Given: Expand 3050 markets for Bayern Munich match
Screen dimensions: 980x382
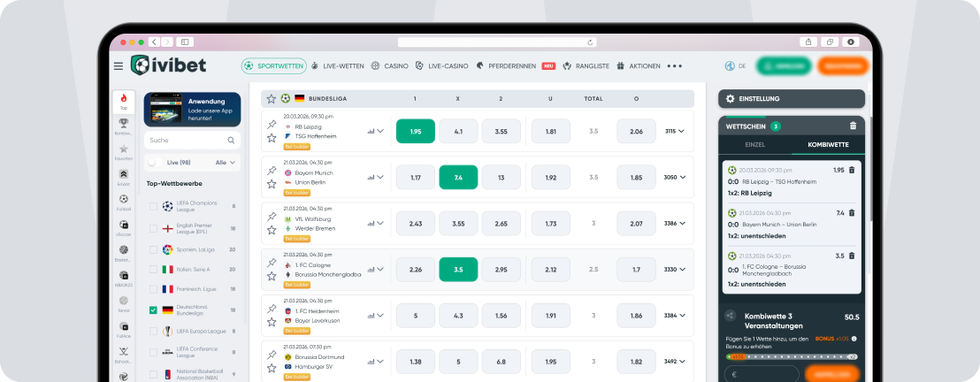Looking at the screenshot, I should [674, 178].
